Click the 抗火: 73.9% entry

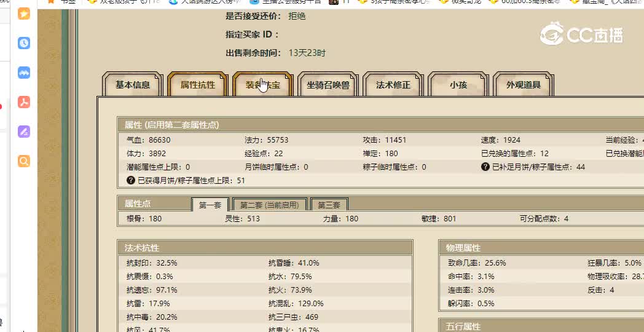tap(290, 290)
